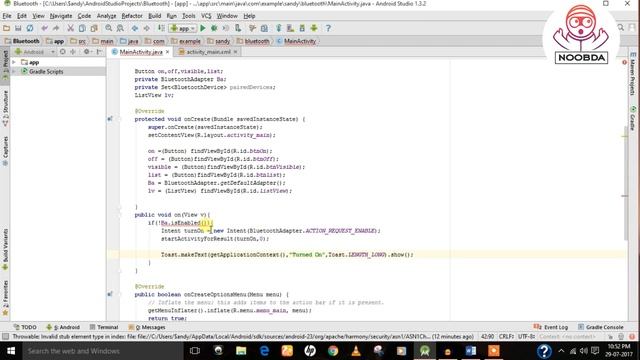
Task: Toggle the Gradle tool window button
Action: pyautogui.click(x=633, y=118)
